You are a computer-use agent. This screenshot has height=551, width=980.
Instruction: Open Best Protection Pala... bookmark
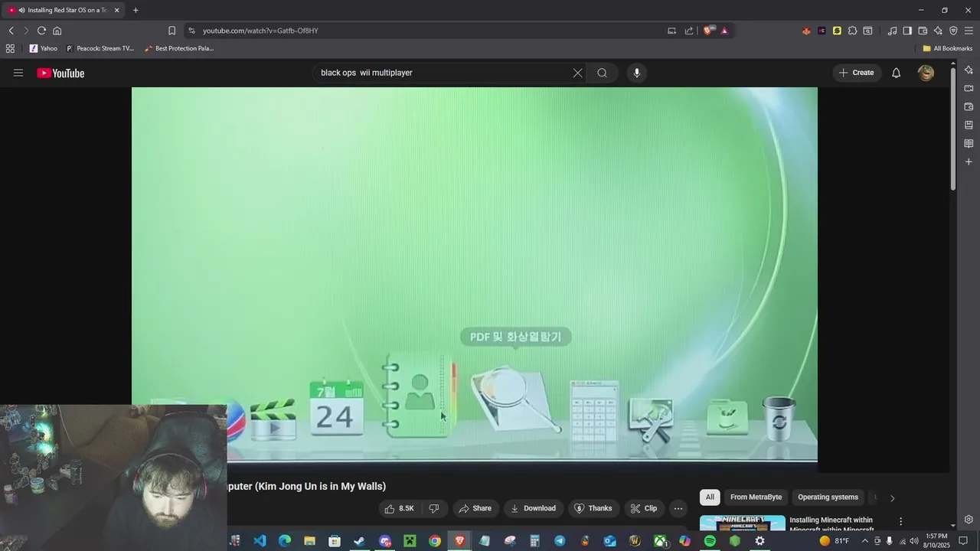pos(179,48)
